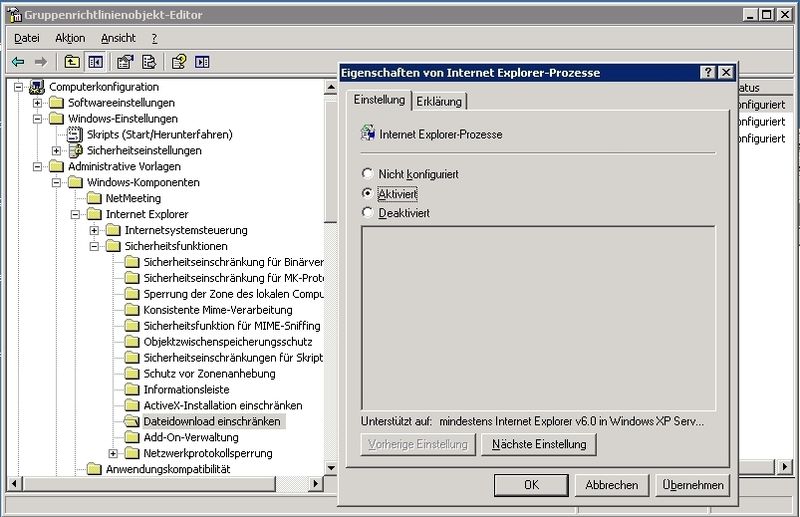
Task: Open the ? help menu
Action: tap(154, 38)
